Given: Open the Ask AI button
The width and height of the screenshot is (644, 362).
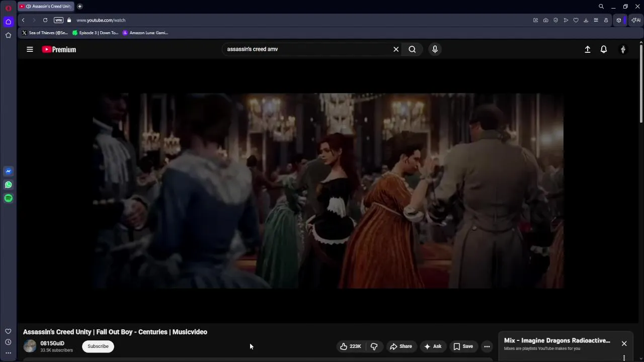Looking at the screenshot, I should pyautogui.click(x=433, y=346).
